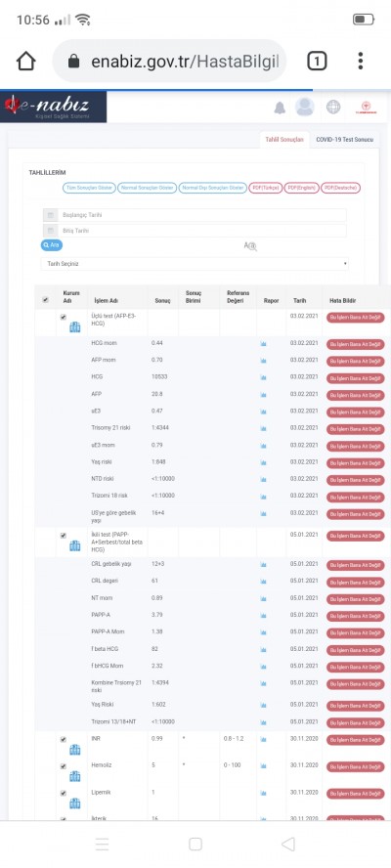Select the f beta HCG row label
This screenshot has width=391, height=868.
pyautogui.click(x=105, y=649)
